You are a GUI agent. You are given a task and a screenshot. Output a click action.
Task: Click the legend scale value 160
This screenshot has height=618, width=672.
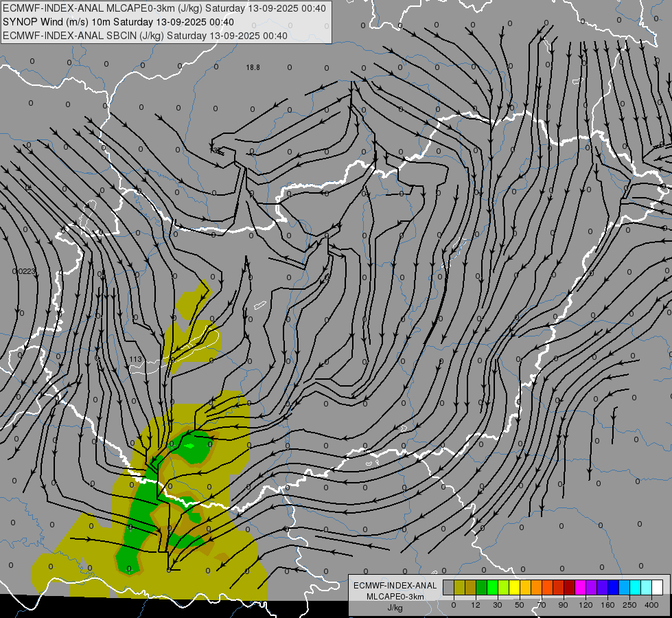point(607,605)
